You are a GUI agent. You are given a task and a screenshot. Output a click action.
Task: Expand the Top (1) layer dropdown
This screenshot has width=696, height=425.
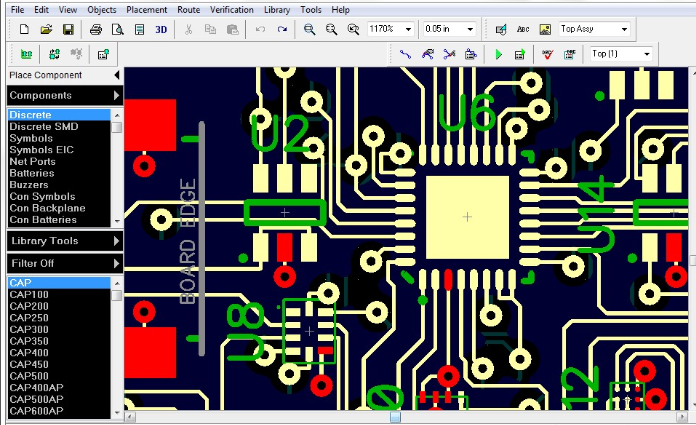click(646, 54)
